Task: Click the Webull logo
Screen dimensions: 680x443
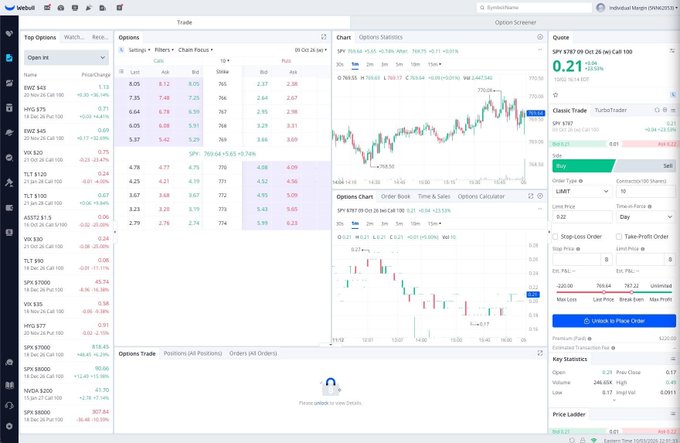Action: [x=20, y=7]
